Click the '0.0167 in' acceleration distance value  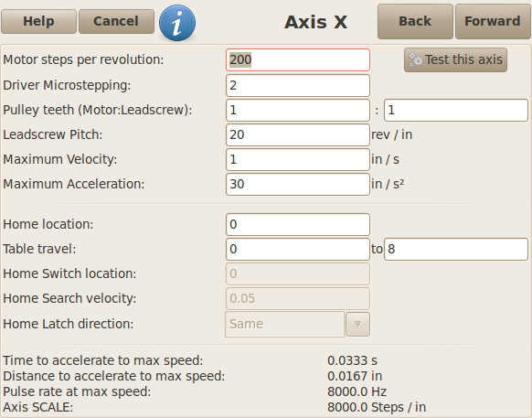point(355,376)
